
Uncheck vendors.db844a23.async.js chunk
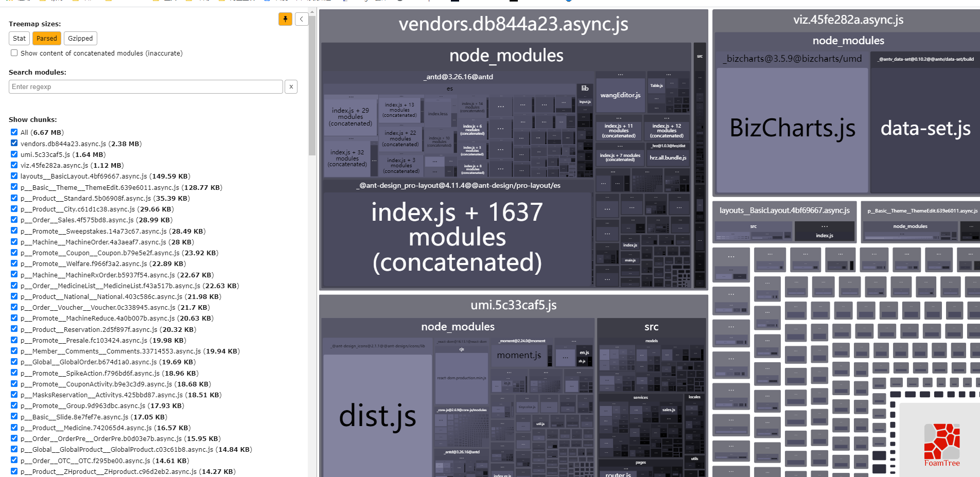coord(14,144)
